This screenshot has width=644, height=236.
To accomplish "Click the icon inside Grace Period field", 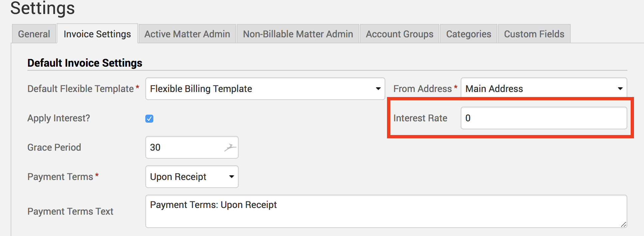I will [x=230, y=147].
